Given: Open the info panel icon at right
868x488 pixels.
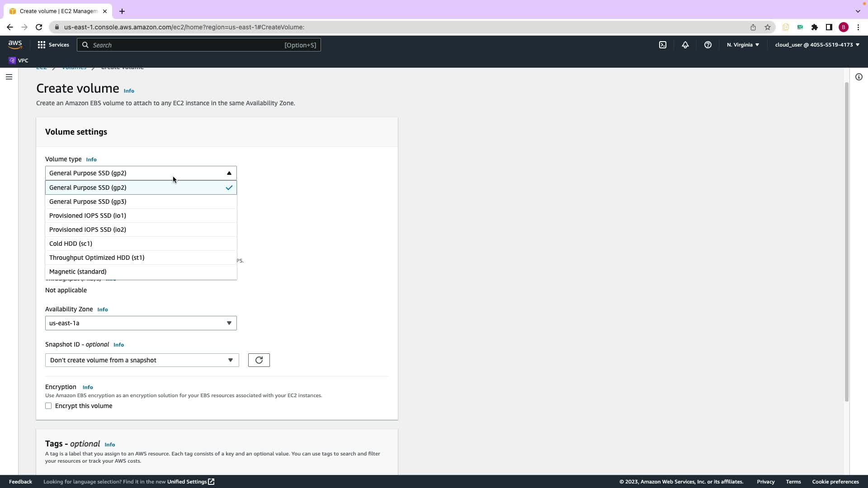Looking at the screenshot, I should click(x=859, y=77).
